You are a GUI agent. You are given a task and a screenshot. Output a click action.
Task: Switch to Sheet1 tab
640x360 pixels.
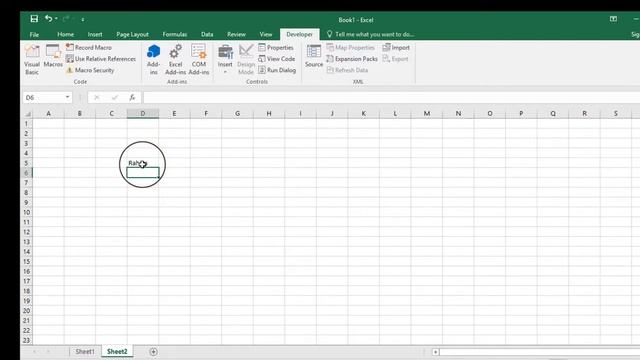tap(85, 351)
